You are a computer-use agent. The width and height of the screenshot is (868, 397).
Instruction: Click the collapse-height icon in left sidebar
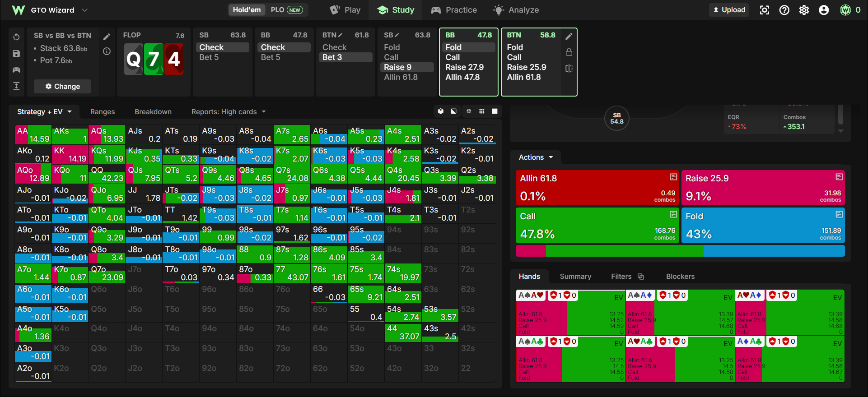16,86
